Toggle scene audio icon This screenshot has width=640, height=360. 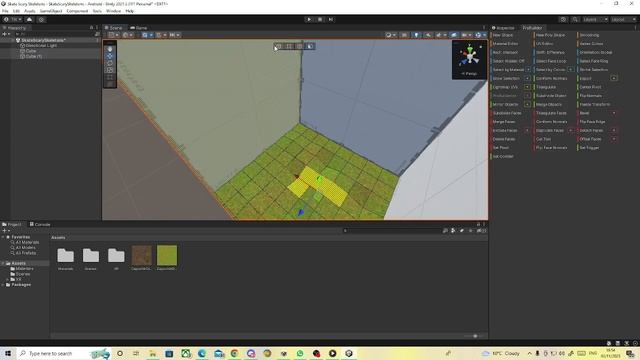pyautogui.click(x=428, y=35)
